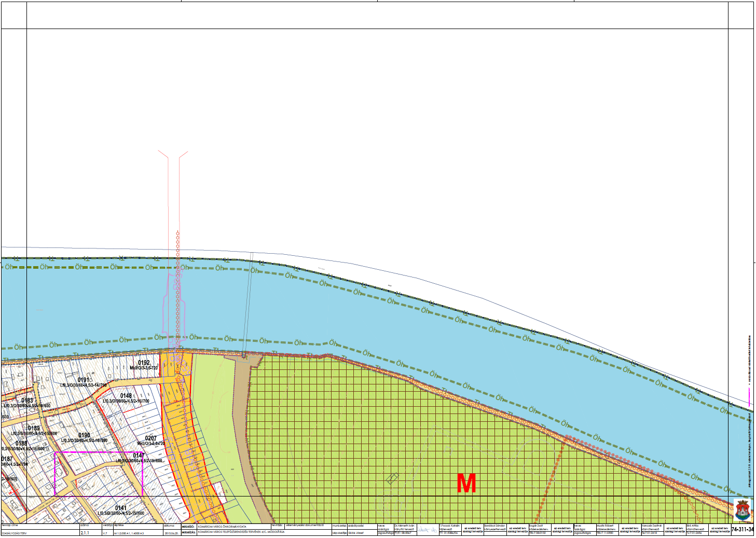The height and width of the screenshot is (538, 756).
Task: Click the name Dr.Németh Iván
Action: [404, 526]
